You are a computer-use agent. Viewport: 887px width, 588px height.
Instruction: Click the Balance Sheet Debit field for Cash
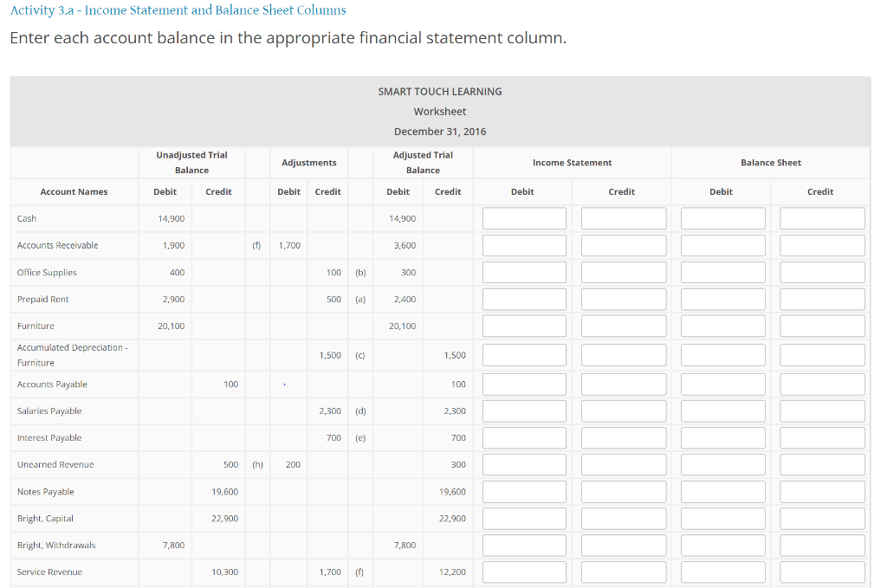[721, 218]
